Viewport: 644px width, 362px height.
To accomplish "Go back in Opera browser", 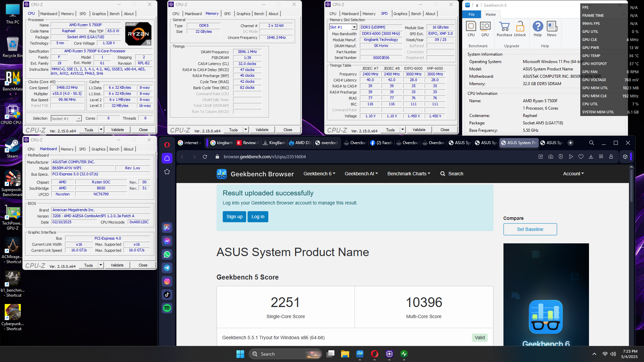I will [x=182, y=157].
